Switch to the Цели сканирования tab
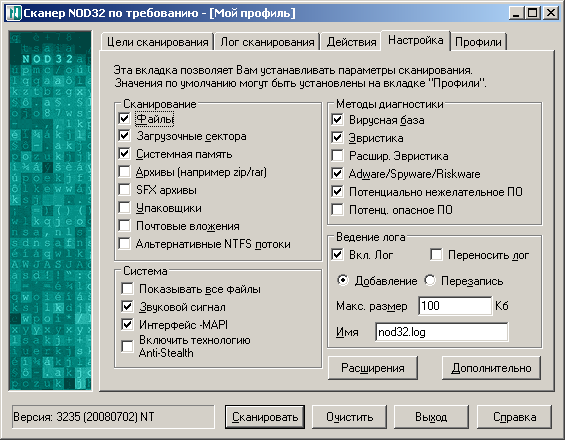This screenshot has width=565, height=440. [157, 42]
